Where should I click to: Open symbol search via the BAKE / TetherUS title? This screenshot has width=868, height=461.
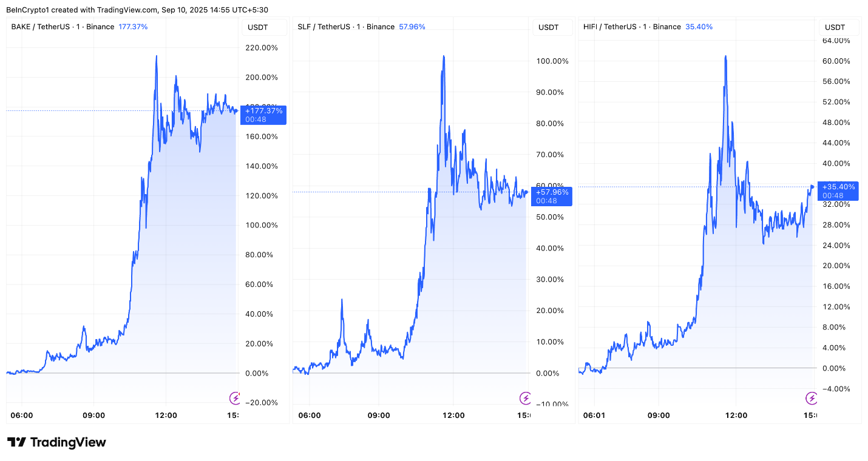point(41,27)
